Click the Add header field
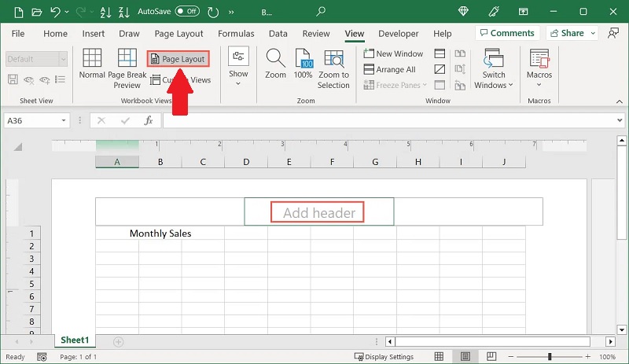Image resolution: width=629 pixels, height=364 pixels. point(318,212)
